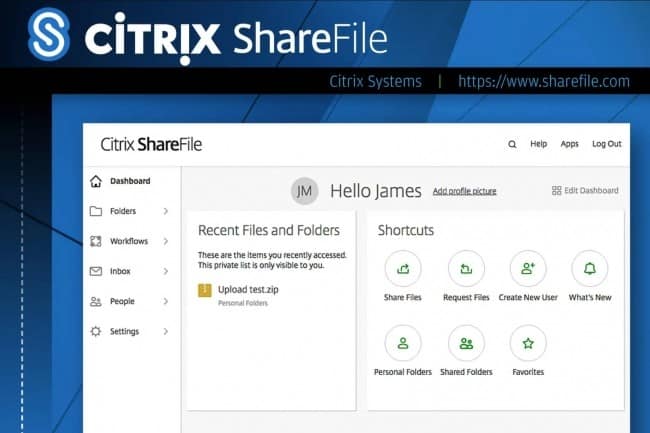Viewport: 650px width, 433px height.
Task: Expand the Settings chevron
Action: coord(166,331)
